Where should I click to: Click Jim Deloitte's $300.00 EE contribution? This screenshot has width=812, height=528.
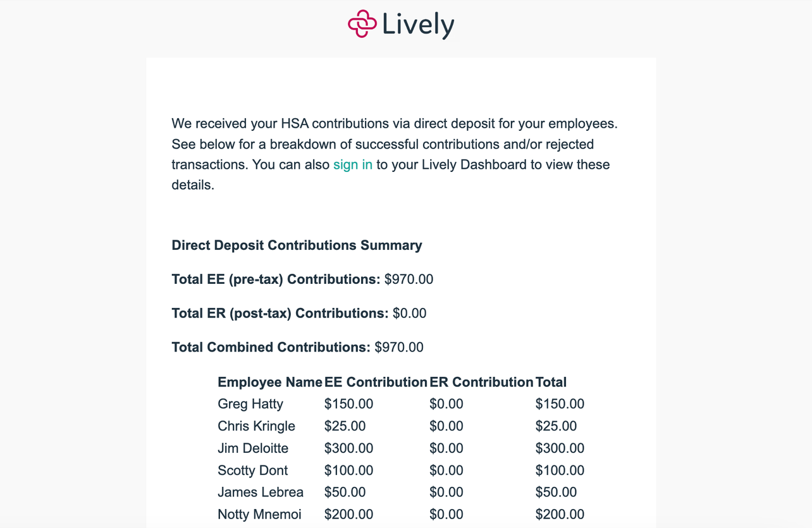348,448
